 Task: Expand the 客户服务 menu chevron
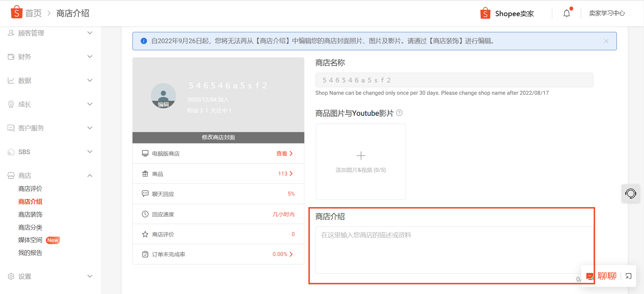pos(90,128)
